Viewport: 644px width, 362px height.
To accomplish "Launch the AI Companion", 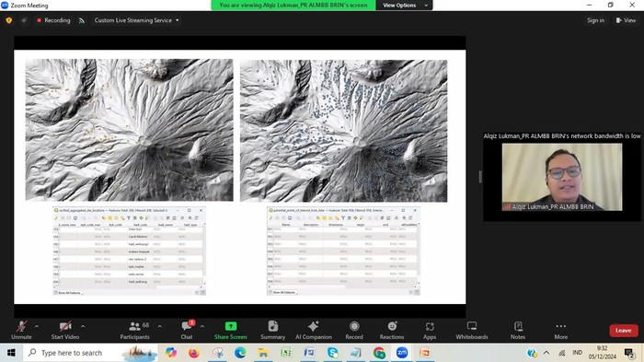I will click(314, 331).
